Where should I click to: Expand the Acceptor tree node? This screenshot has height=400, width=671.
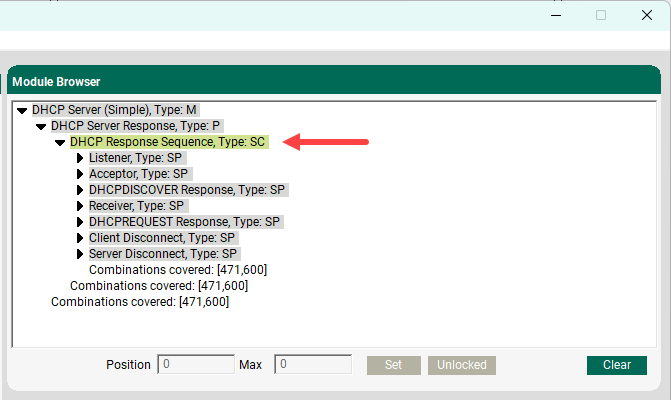pos(80,174)
